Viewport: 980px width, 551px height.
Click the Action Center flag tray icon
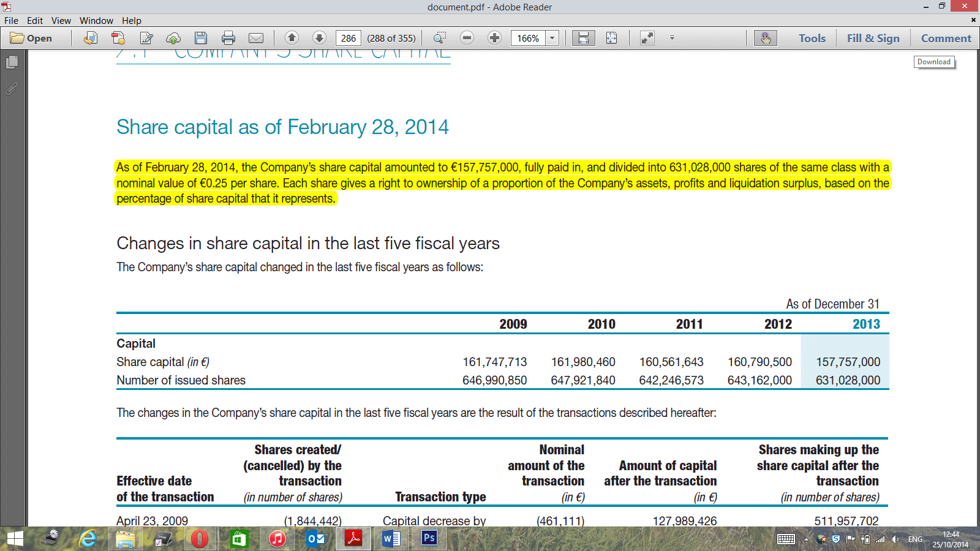point(850,539)
